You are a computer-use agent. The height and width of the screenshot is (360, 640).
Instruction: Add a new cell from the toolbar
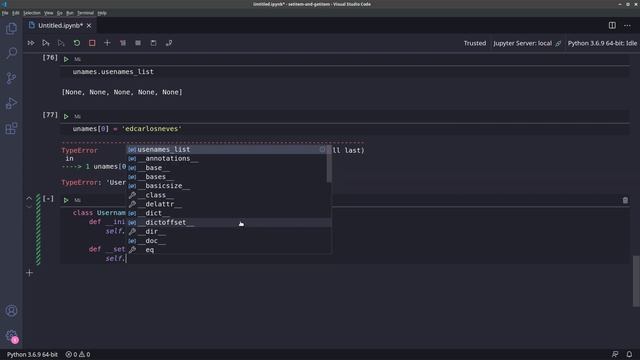coord(107,43)
